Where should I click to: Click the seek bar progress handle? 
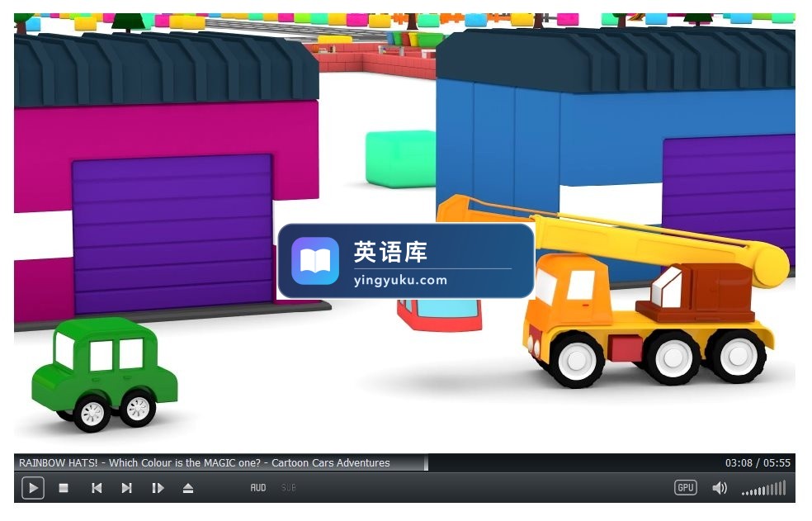coord(426,462)
